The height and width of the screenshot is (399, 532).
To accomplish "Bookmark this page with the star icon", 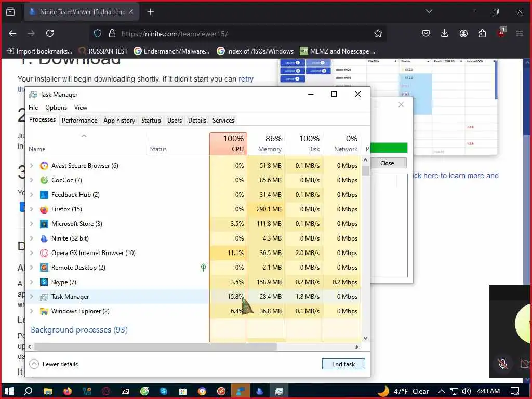I will click(x=378, y=33).
